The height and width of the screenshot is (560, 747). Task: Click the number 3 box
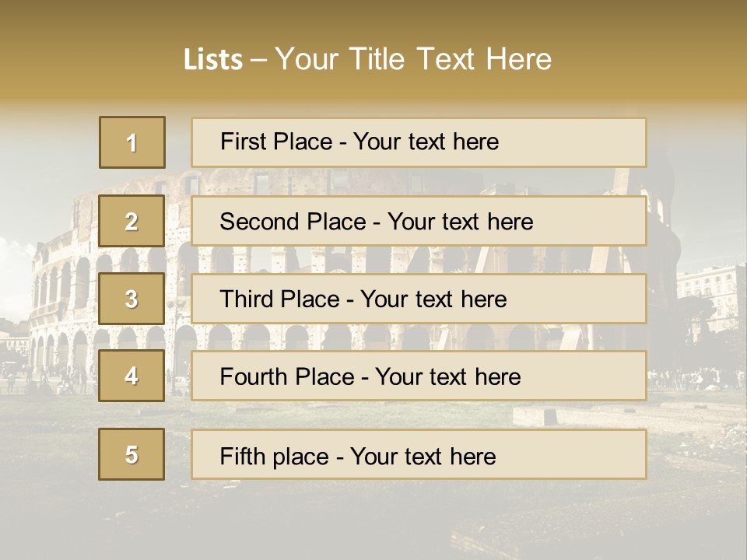(x=132, y=299)
